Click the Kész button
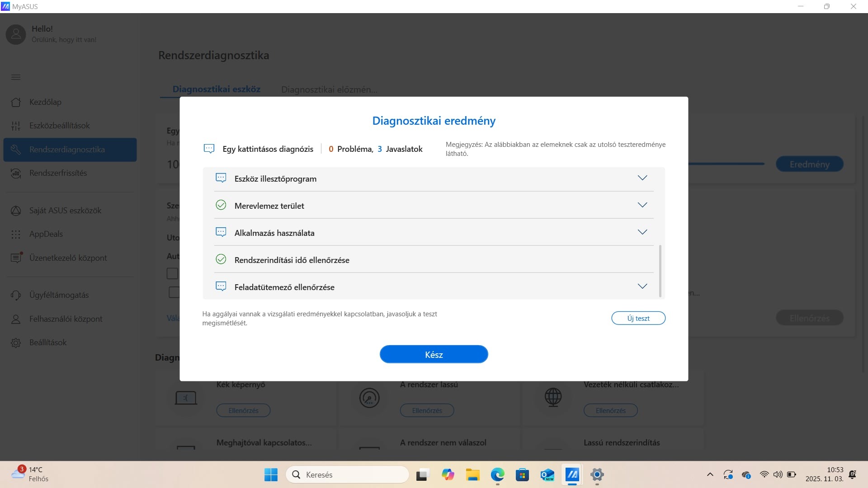868x488 pixels. [x=434, y=354]
